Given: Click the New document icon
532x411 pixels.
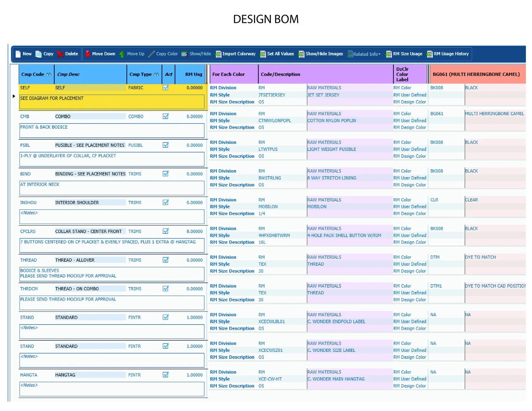Looking at the screenshot, I should (x=18, y=54).
